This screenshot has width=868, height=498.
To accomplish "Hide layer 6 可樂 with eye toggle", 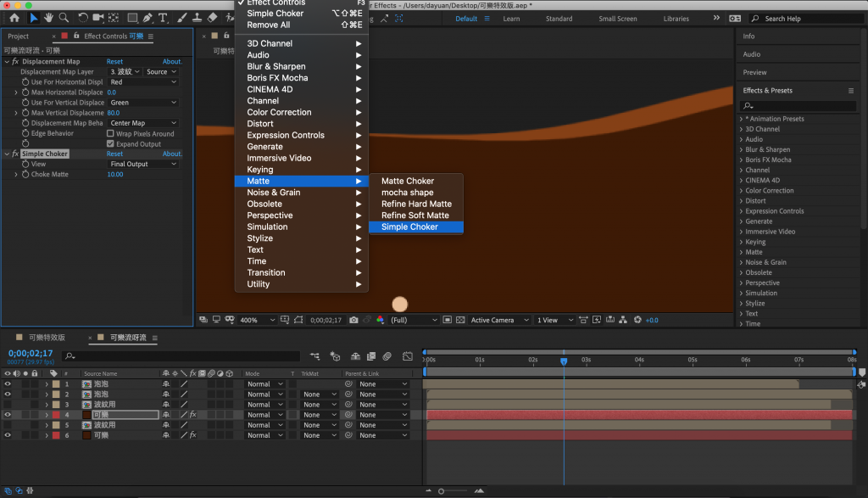I will tap(8, 435).
